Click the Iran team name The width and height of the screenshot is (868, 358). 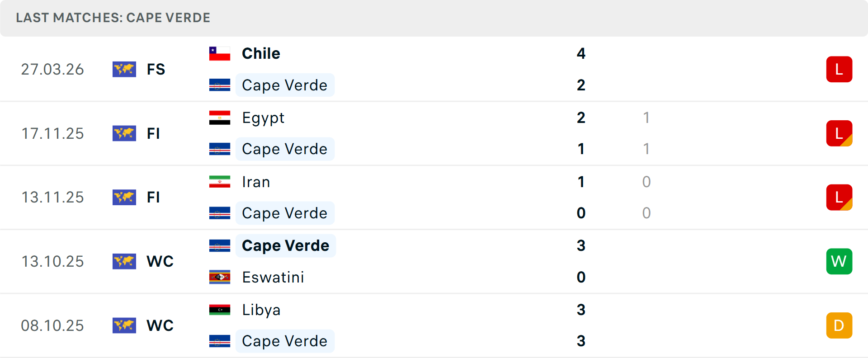tap(256, 182)
